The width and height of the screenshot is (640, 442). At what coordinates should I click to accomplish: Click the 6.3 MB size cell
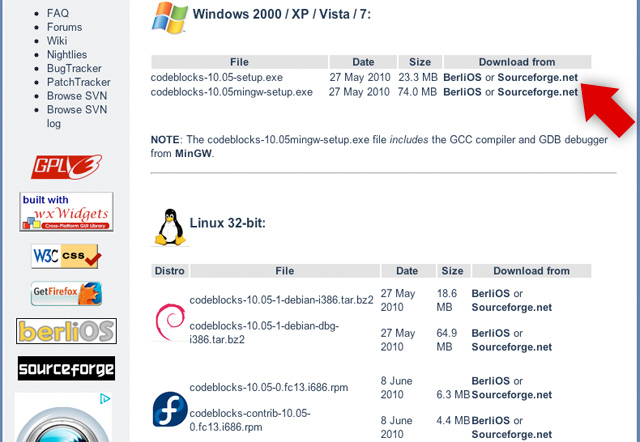[x=453, y=395]
